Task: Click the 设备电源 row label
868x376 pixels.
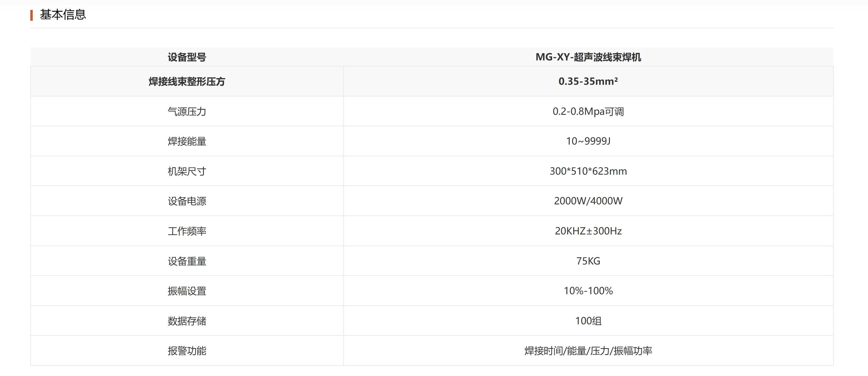Action: pyautogui.click(x=187, y=201)
